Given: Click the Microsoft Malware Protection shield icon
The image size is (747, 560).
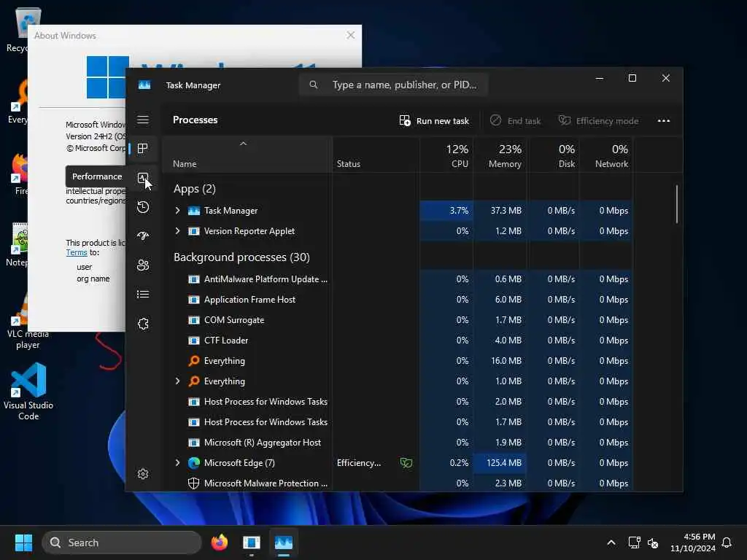Looking at the screenshot, I should [x=194, y=483].
